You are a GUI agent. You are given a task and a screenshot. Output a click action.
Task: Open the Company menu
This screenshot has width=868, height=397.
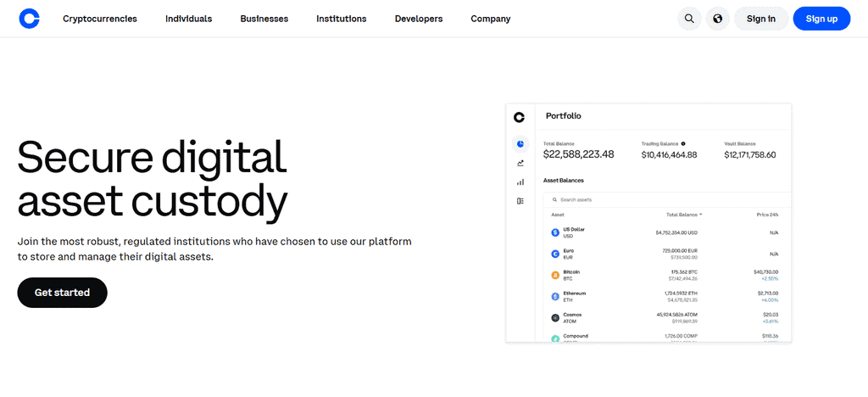click(x=491, y=19)
